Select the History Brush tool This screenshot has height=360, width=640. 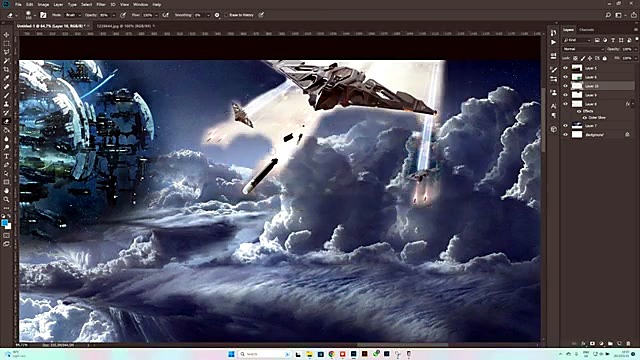click(x=7, y=112)
